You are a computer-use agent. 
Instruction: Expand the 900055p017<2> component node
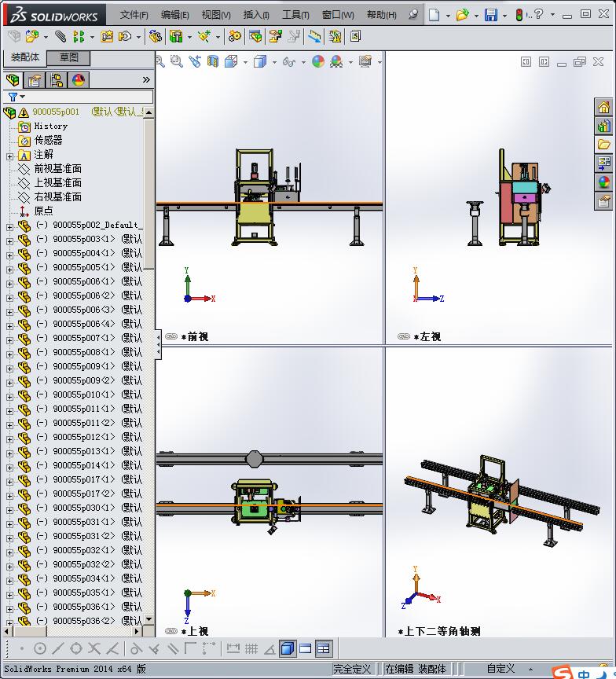(9, 496)
